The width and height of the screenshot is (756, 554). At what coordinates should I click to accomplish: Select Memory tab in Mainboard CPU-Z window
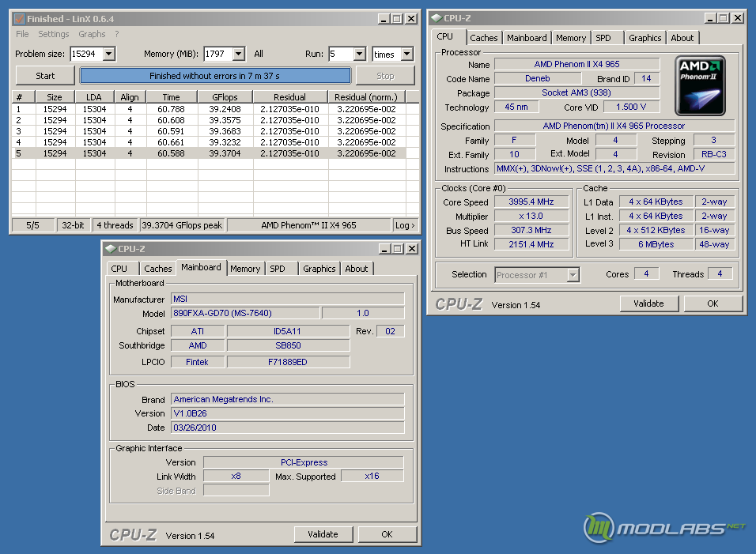[x=245, y=269]
